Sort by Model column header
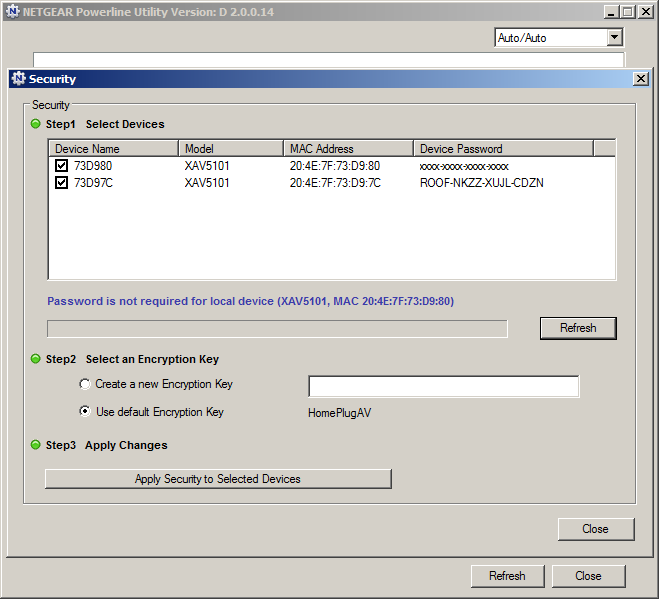 pos(231,148)
